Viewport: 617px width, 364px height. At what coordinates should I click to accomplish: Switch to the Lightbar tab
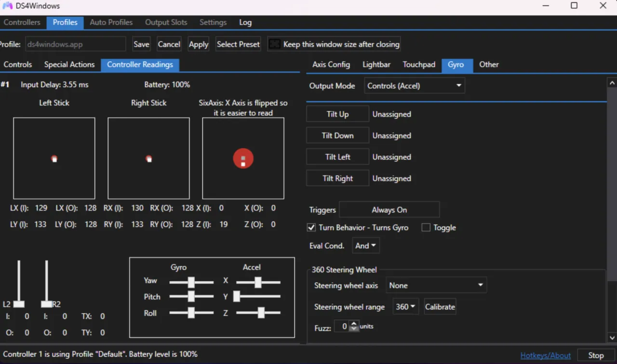tap(376, 64)
